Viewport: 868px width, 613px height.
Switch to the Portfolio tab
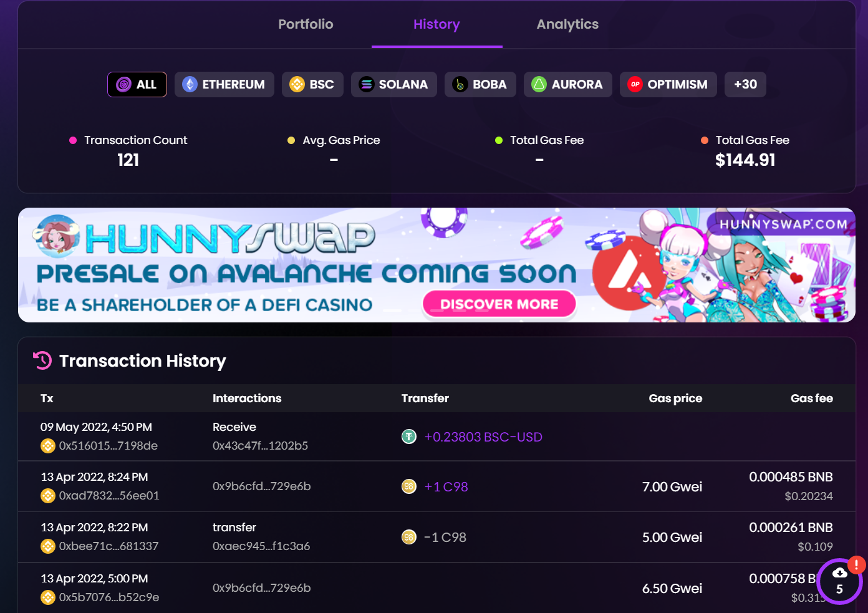point(306,24)
